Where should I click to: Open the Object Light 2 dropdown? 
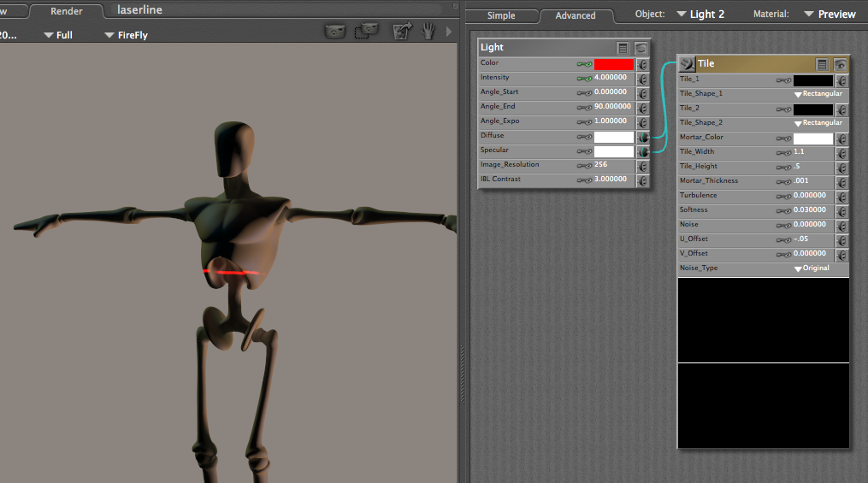pos(700,15)
